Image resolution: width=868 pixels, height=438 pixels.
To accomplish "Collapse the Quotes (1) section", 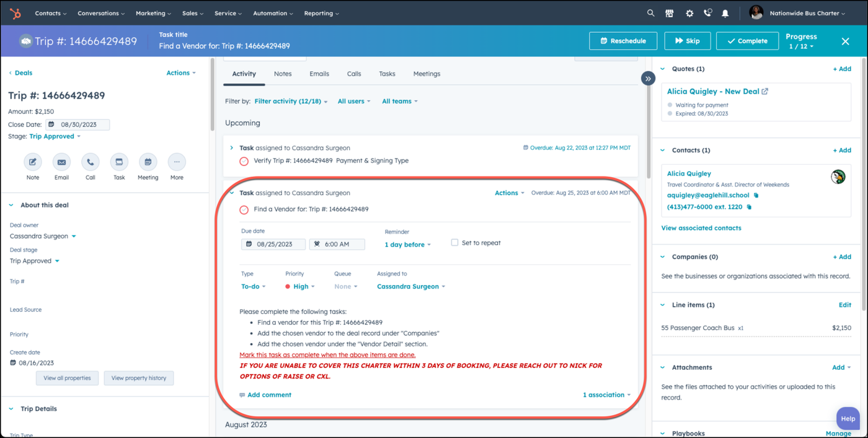I will pyautogui.click(x=663, y=69).
